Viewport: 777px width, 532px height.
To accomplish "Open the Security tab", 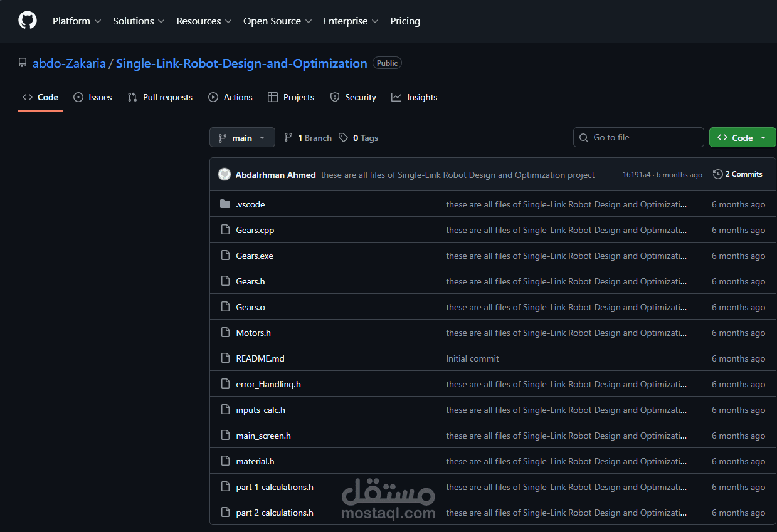I will click(x=353, y=97).
